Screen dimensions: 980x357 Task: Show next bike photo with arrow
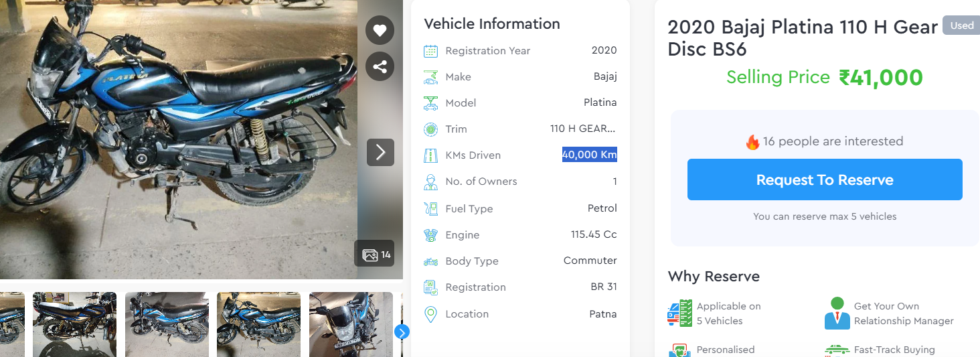(380, 152)
